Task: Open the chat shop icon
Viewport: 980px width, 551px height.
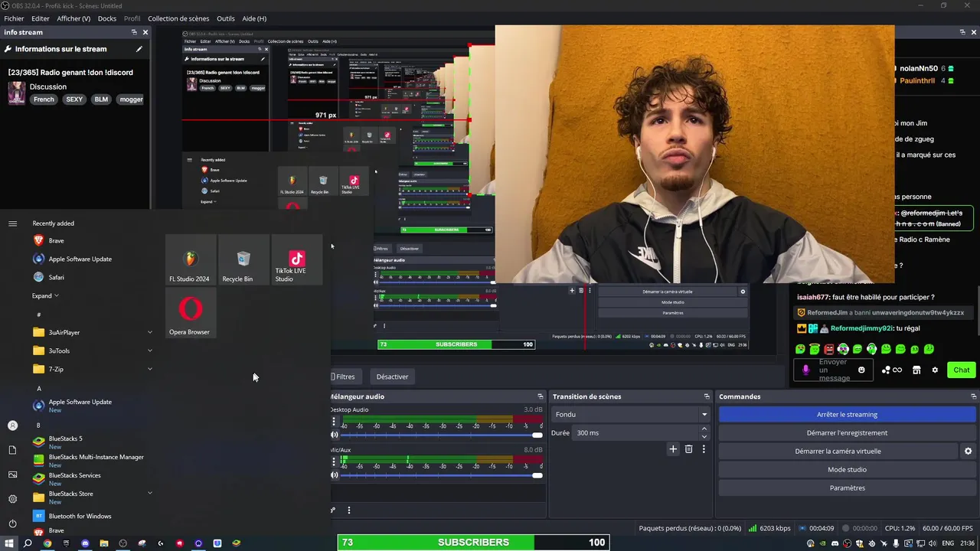Action: (x=916, y=370)
